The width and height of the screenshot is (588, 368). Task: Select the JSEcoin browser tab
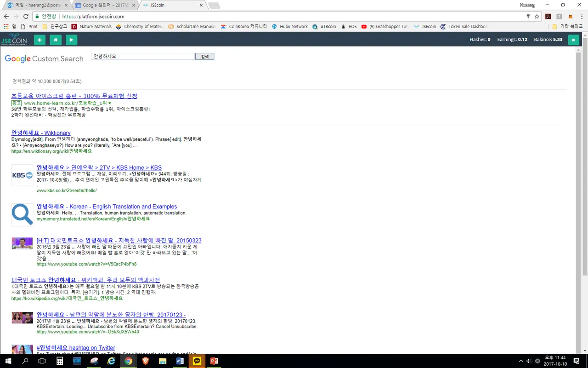point(172,5)
